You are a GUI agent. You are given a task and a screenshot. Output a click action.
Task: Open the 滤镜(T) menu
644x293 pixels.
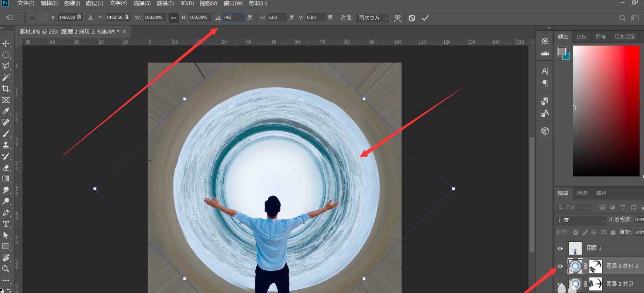[x=165, y=3]
